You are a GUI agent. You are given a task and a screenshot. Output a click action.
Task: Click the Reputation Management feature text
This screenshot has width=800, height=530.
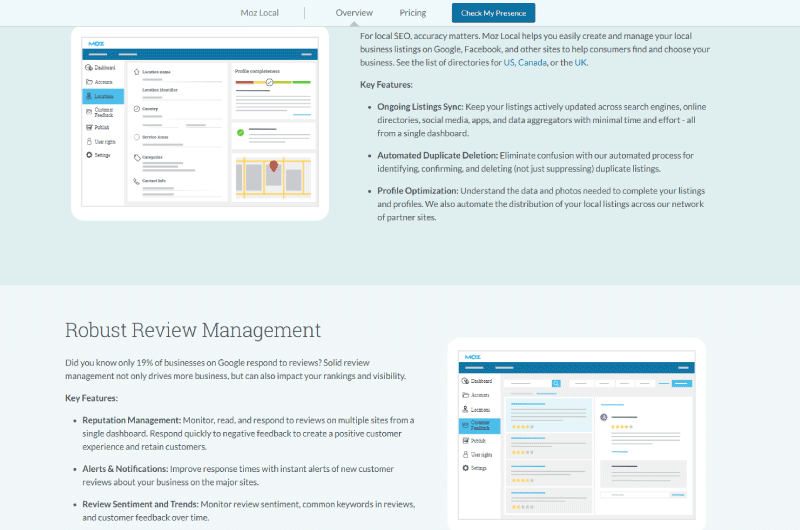[x=248, y=434]
